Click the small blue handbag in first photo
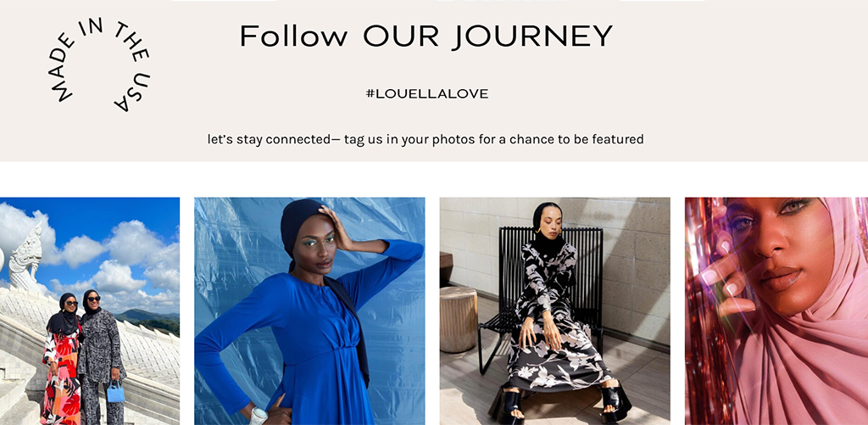868x425 pixels. [115, 391]
